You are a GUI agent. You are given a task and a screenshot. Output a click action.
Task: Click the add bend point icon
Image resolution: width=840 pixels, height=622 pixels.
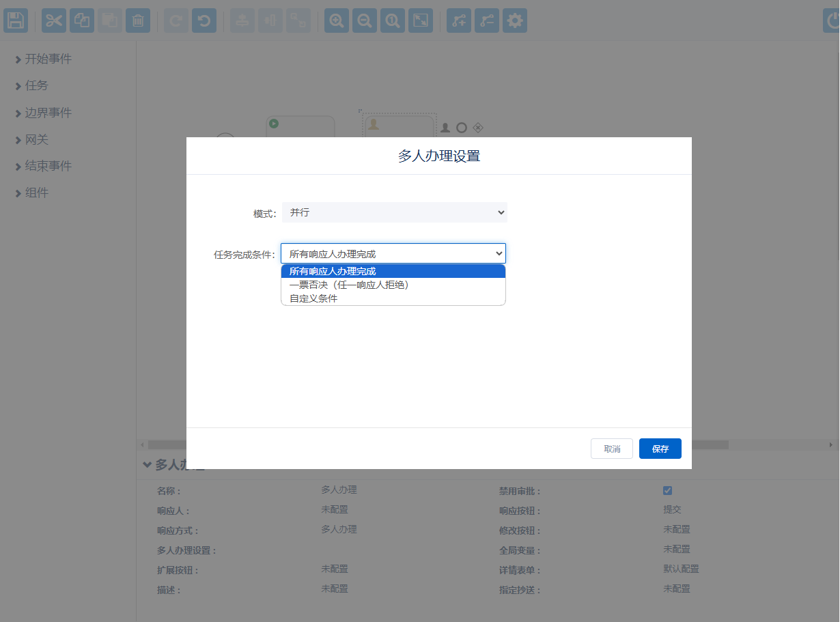tap(459, 20)
